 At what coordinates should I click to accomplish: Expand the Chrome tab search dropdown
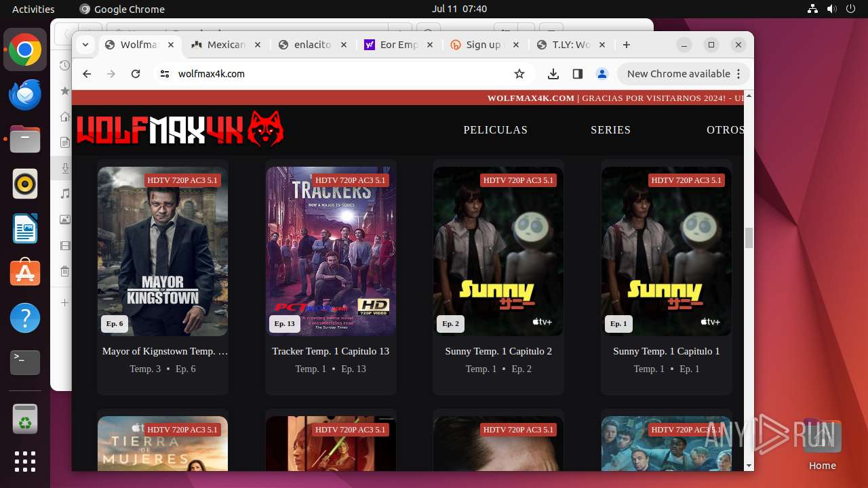pos(85,45)
